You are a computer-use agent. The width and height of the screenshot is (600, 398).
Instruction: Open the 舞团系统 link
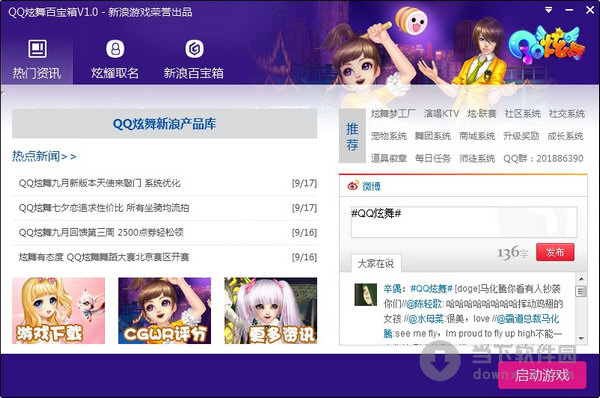click(x=433, y=136)
